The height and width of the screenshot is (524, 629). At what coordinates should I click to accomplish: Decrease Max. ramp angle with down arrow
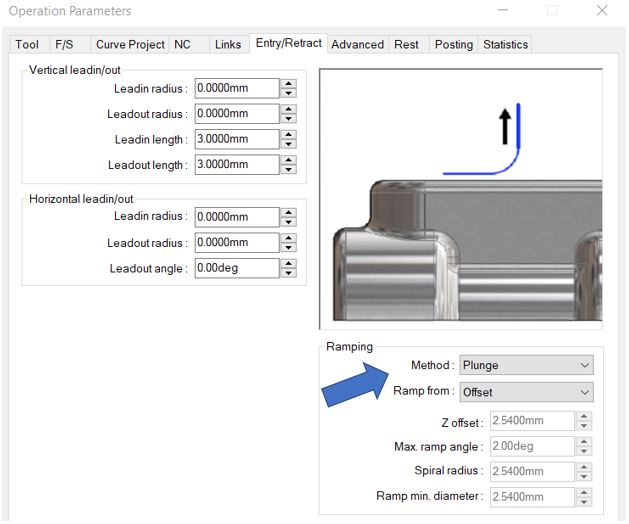(x=584, y=451)
